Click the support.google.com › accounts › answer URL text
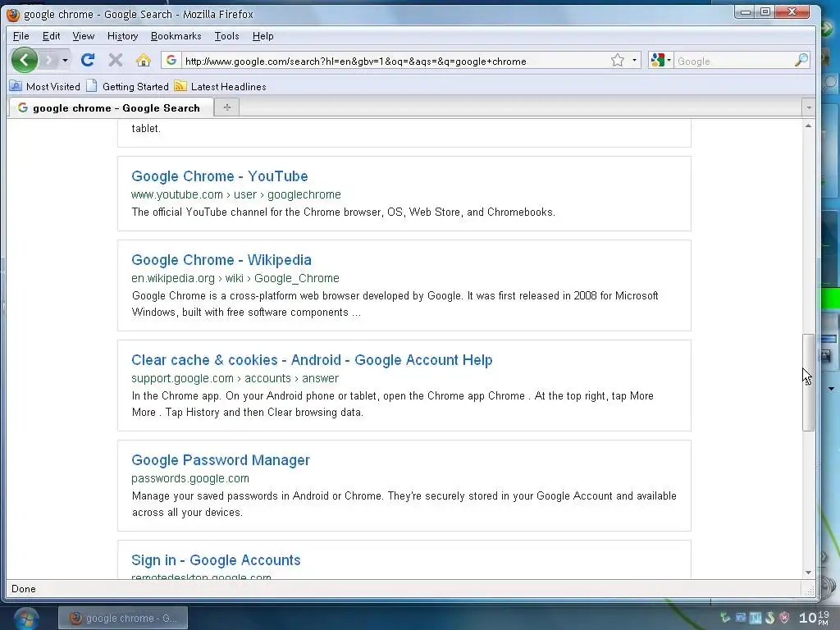Image resolution: width=840 pixels, height=630 pixels. [x=235, y=378]
